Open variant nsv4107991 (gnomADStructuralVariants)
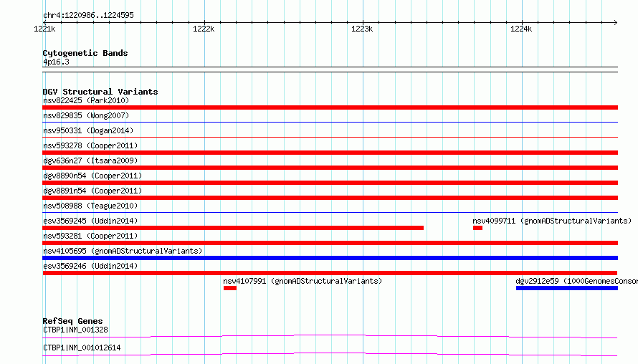The image size is (638, 364). tap(303, 281)
